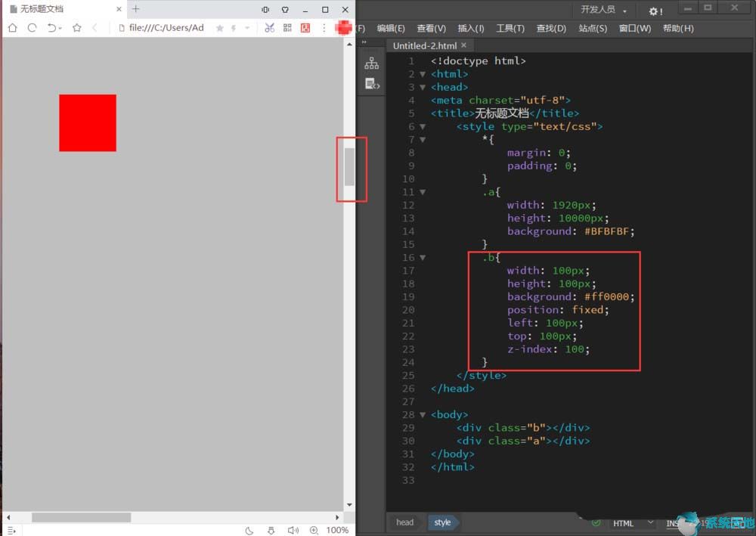The width and height of the screenshot is (756, 536).
Task: Open the scissors screenshot tool
Action: tap(270, 28)
